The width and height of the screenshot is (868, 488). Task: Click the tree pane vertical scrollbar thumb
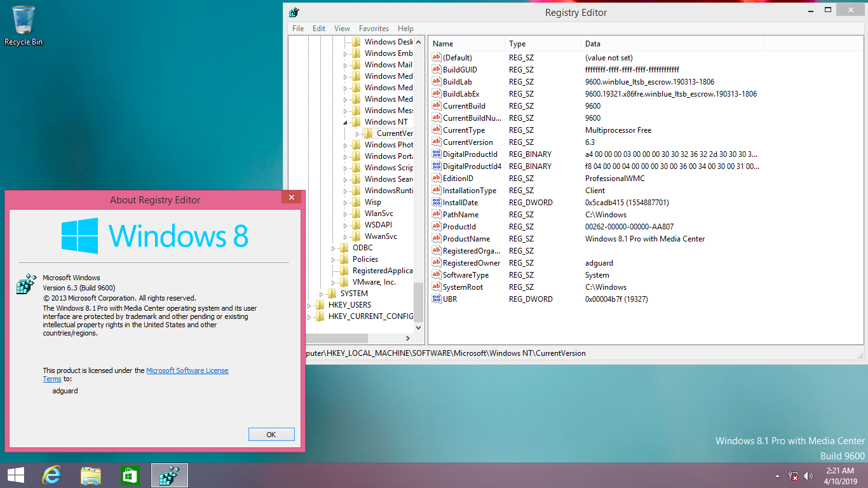[x=418, y=302]
